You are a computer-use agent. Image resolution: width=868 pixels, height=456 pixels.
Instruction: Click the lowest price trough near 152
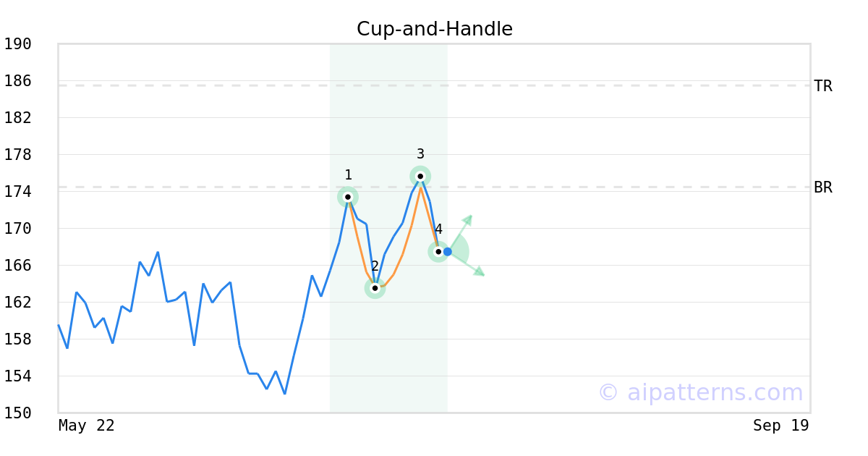(285, 394)
